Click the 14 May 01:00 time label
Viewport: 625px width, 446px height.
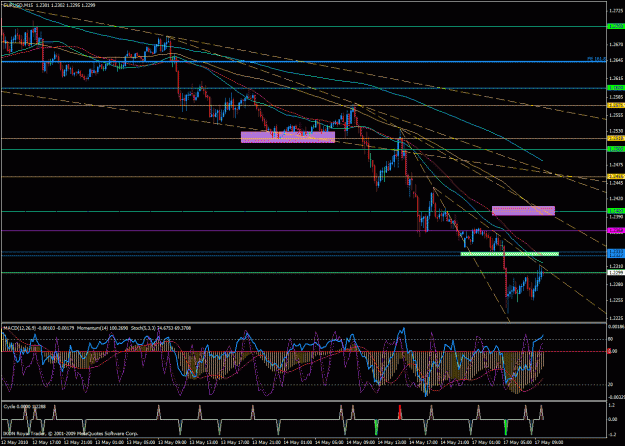point(298,442)
